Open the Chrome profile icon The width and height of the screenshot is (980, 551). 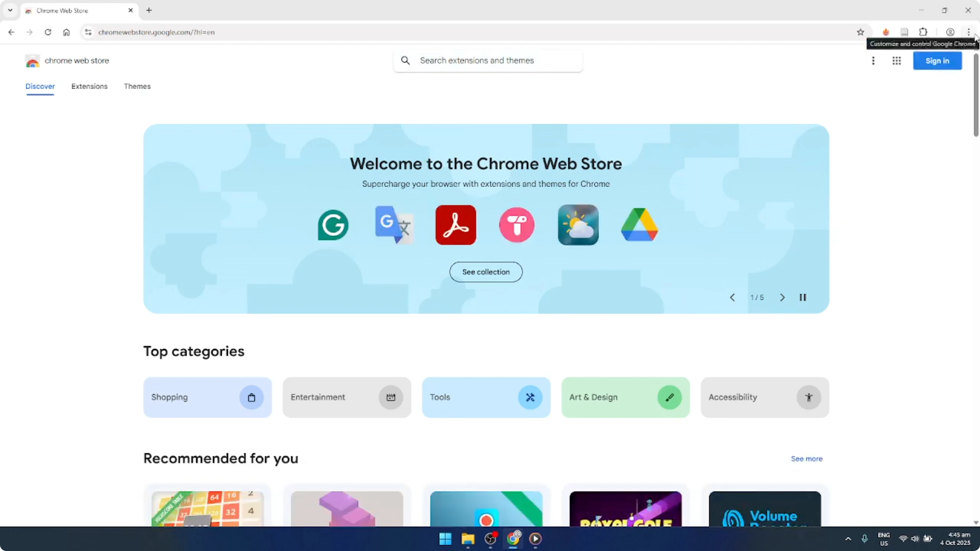[950, 32]
